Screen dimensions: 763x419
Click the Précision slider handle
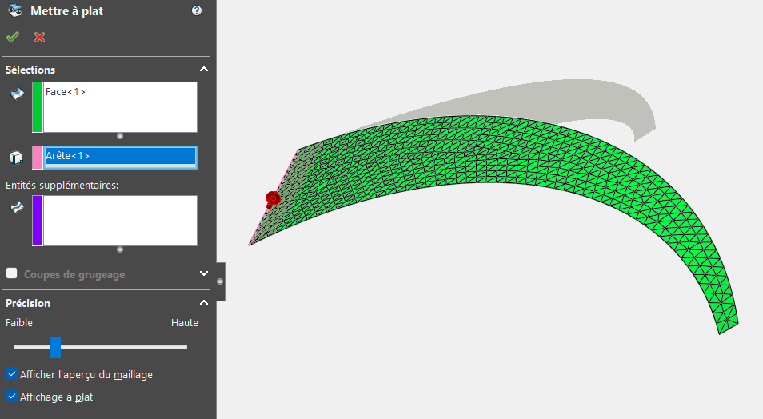point(56,347)
